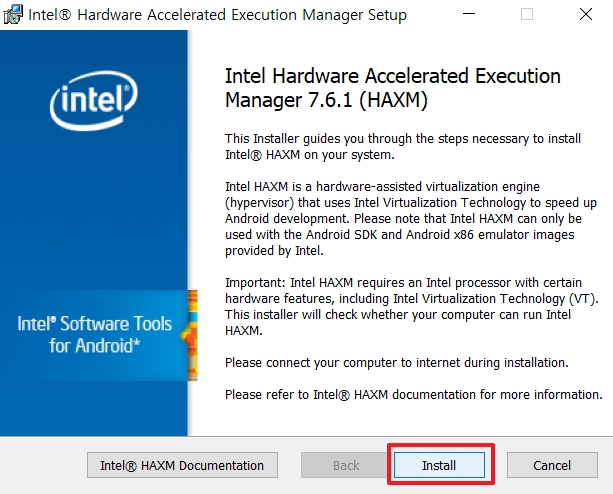Cancel the HAXM setup

552,465
